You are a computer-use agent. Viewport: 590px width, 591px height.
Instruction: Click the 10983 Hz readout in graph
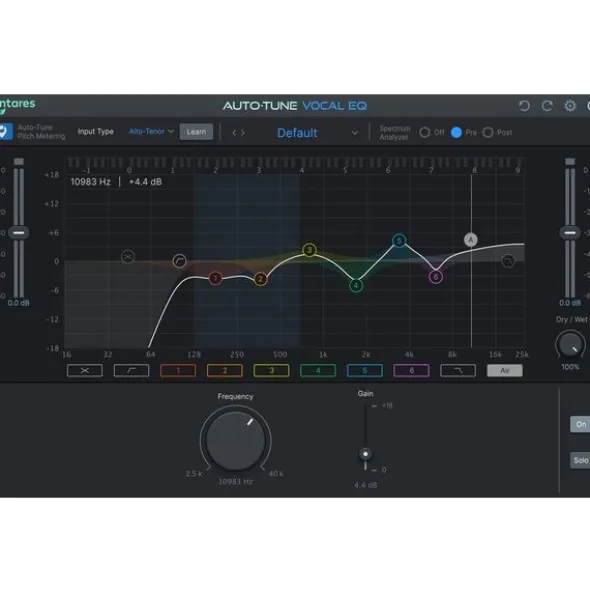90,182
